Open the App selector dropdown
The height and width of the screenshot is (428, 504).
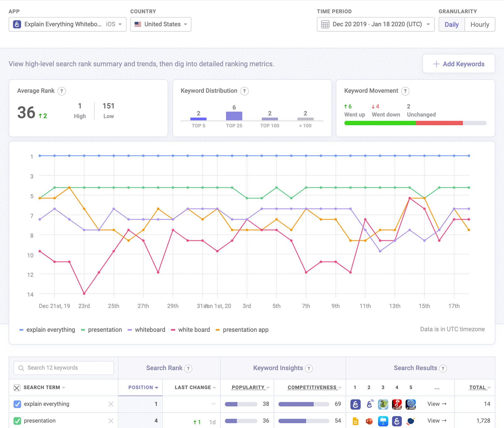point(67,24)
